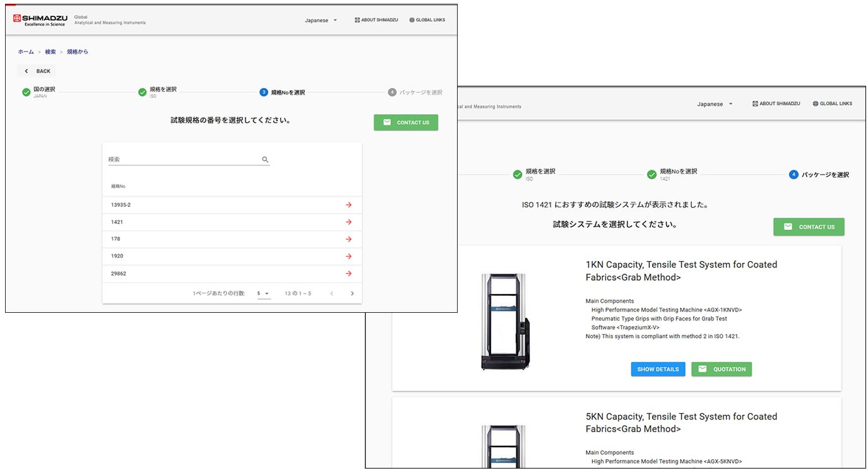Open rows per page dropdown showing 5

pos(263,293)
